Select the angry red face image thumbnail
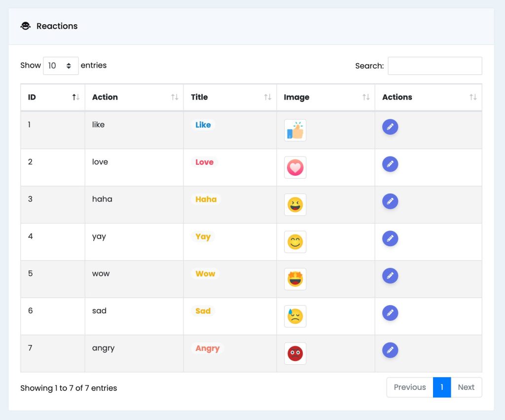 coord(295,353)
